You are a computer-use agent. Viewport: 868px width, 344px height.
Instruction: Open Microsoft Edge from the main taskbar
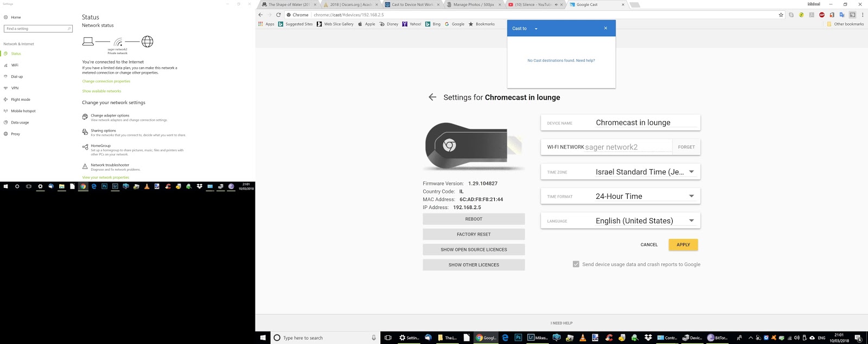click(x=505, y=337)
